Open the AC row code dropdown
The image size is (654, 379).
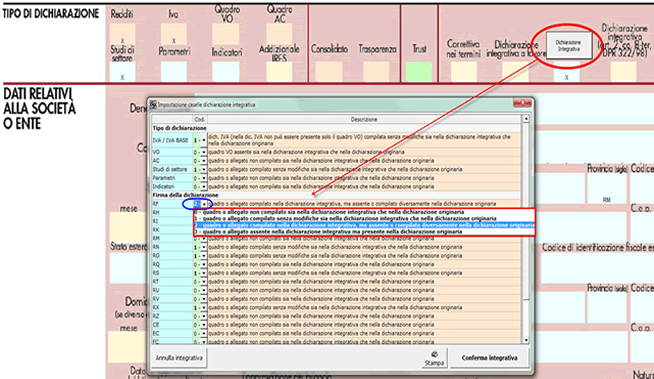204,161
